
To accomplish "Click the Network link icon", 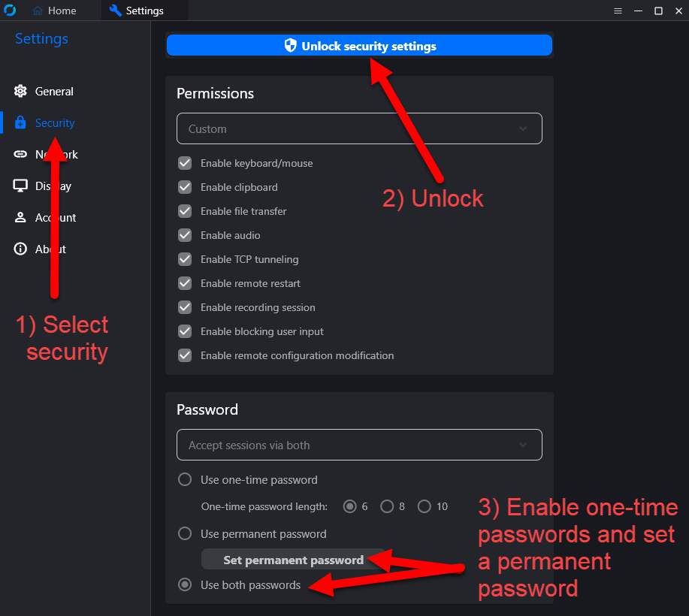I will (20, 155).
